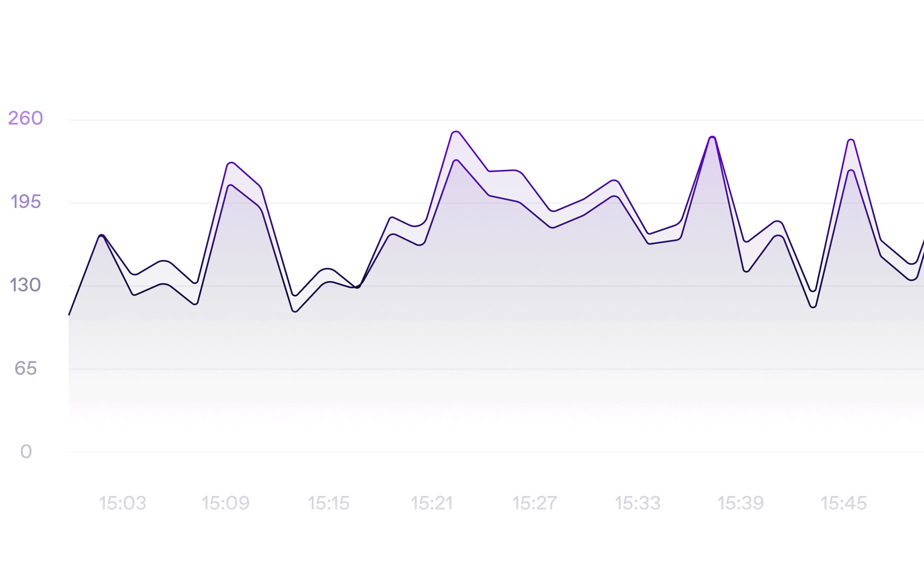924x588 pixels.
Task: Select the 15:15 time label
Action: point(329,503)
